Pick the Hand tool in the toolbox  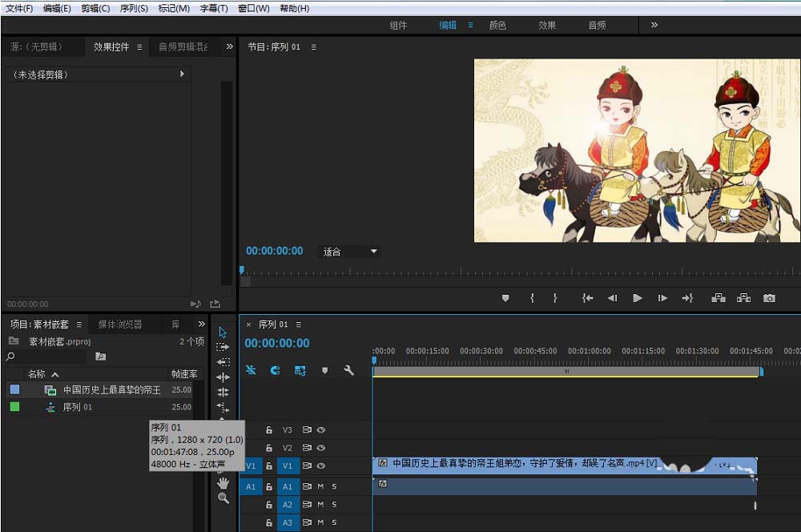pyautogui.click(x=223, y=482)
